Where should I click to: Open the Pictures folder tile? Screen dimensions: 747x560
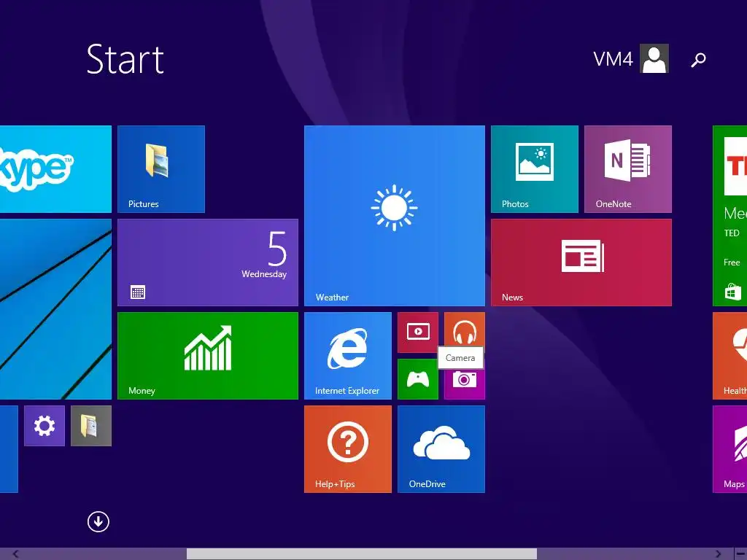click(x=161, y=169)
